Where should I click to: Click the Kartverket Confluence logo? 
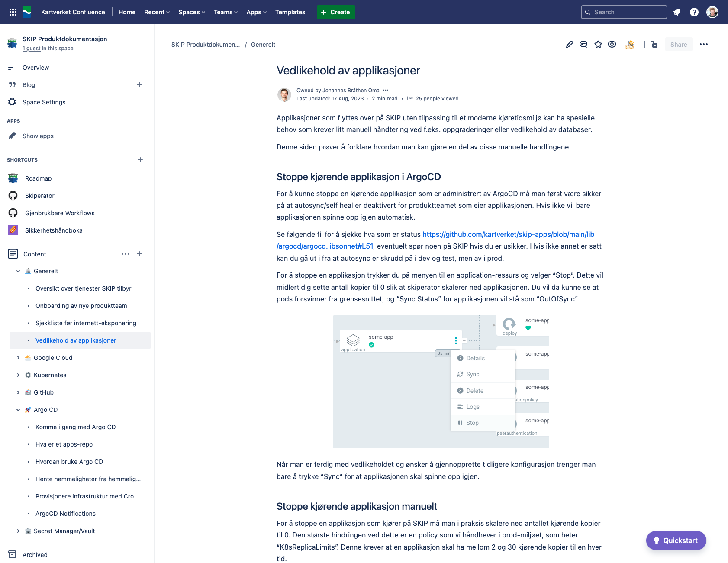click(27, 12)
